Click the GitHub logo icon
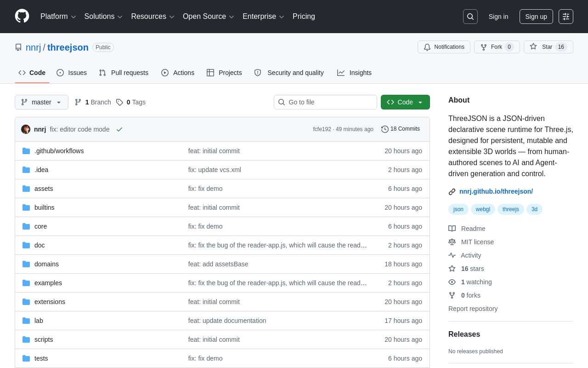This screenshot has height=368, width=588. (x=22, y=16)
